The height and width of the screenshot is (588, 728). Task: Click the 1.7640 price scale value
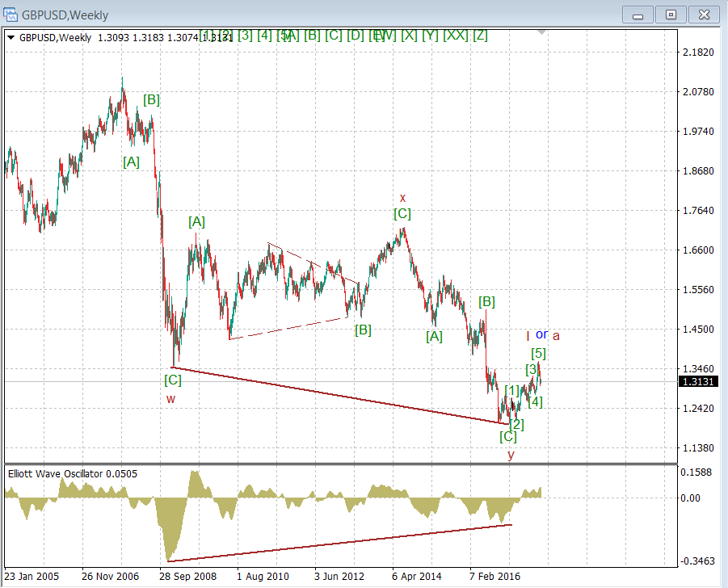[698, 211]
